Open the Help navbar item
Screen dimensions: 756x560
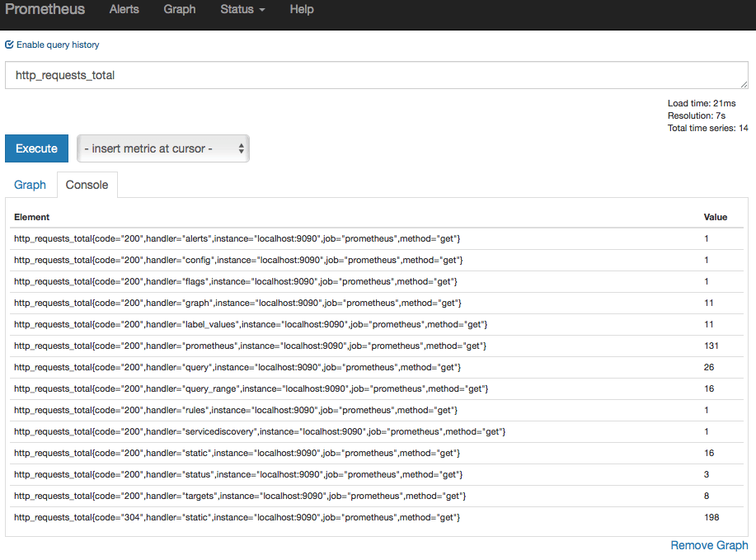click(302, 9)
